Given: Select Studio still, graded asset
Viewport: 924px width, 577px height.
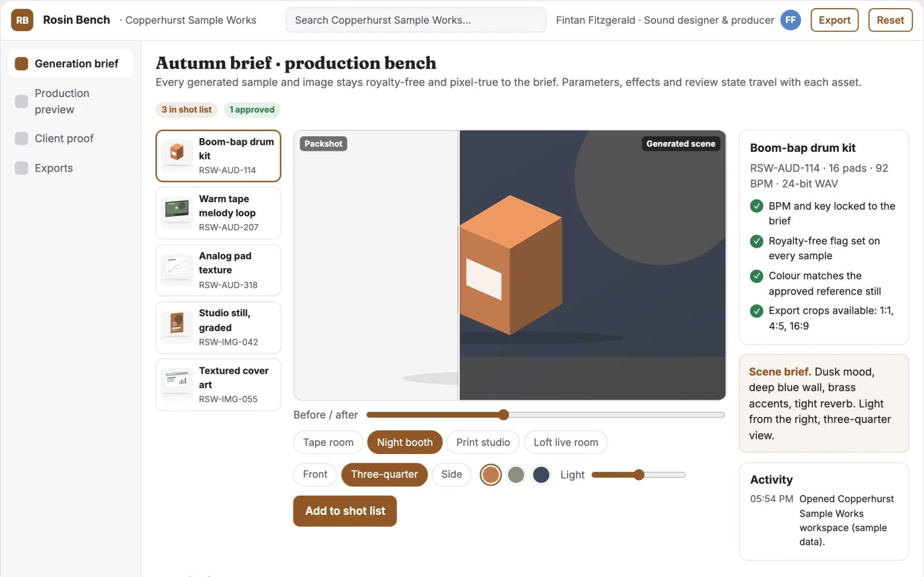Looking at the screenshot, I should (218, 327).
